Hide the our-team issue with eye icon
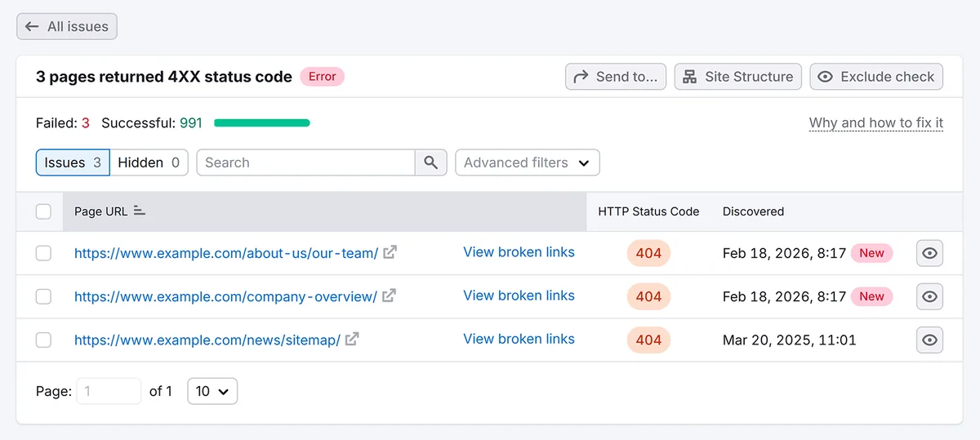The height and width of the screenshot is (440, 980). [x=929, y=253]
